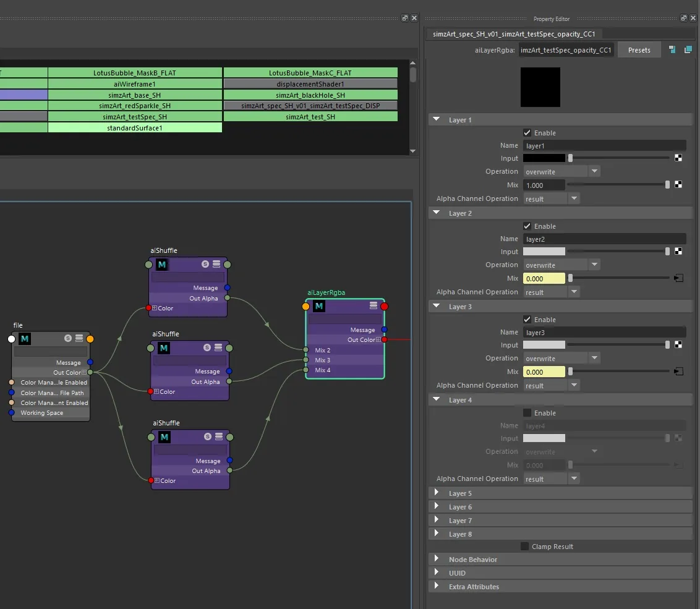Click the checker map icon beside Layer 1 Mix

click(x=678, y=184)
